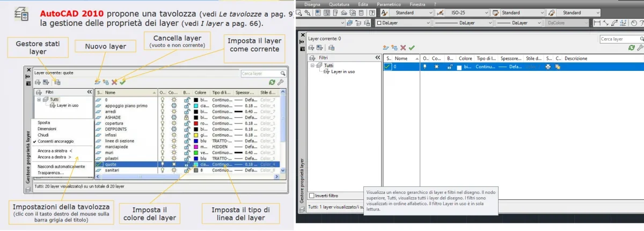Open DaLayer color dropdown
Screen dimensions: 644x231
tap(404, 23)
